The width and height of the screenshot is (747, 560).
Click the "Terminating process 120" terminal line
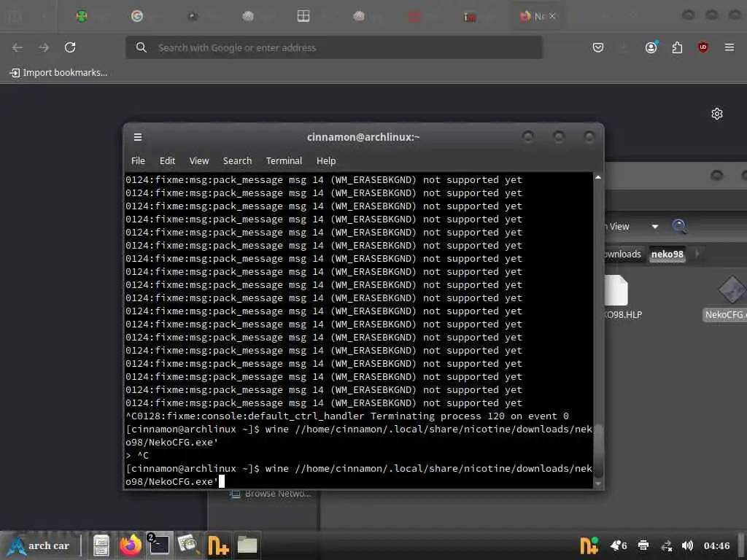click(347, 416)
